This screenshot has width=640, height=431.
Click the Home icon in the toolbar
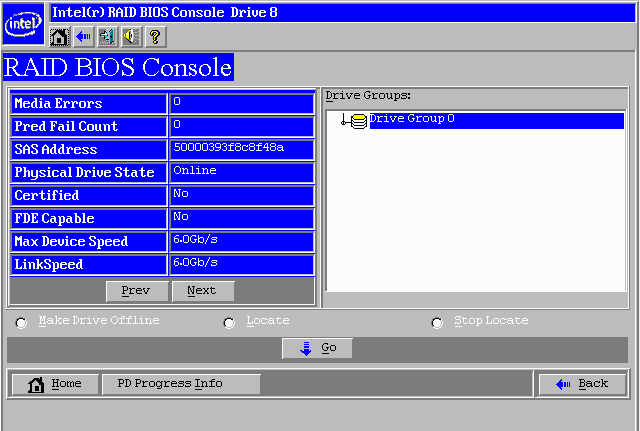coord(59,37)
